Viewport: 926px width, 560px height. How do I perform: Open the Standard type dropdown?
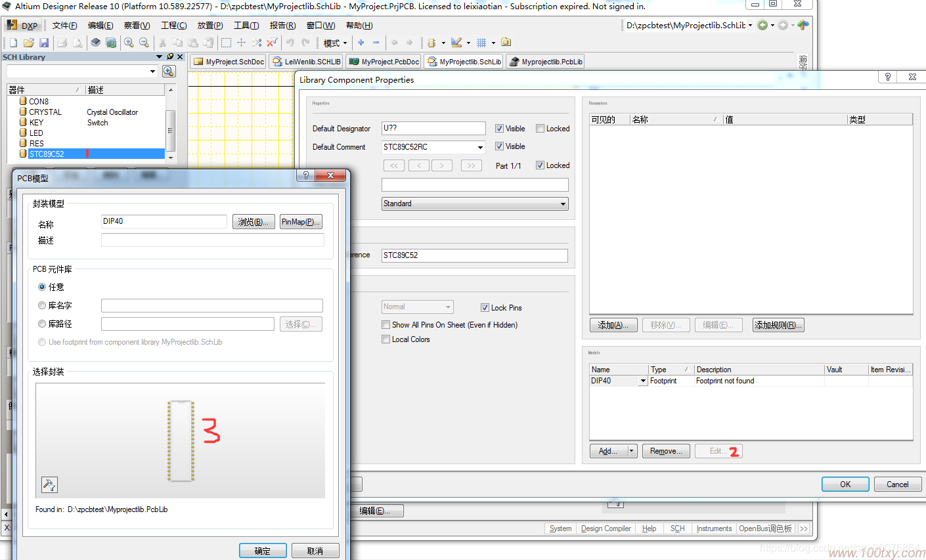click(x=563, y=204)
